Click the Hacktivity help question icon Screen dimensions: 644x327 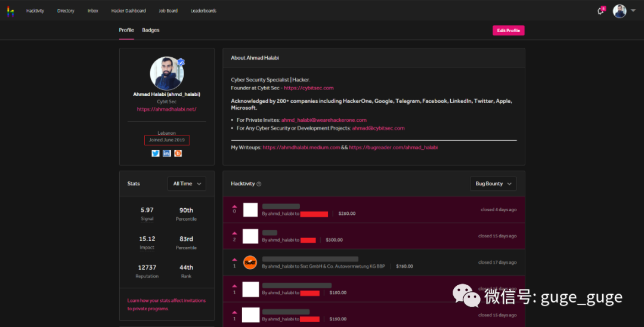point(259,184)
